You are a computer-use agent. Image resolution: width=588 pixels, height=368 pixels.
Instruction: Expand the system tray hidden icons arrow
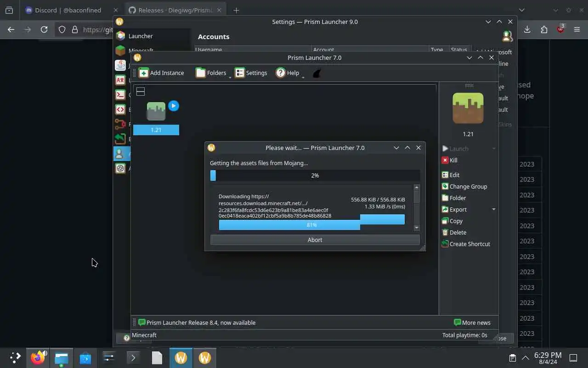tap(526, 357)
